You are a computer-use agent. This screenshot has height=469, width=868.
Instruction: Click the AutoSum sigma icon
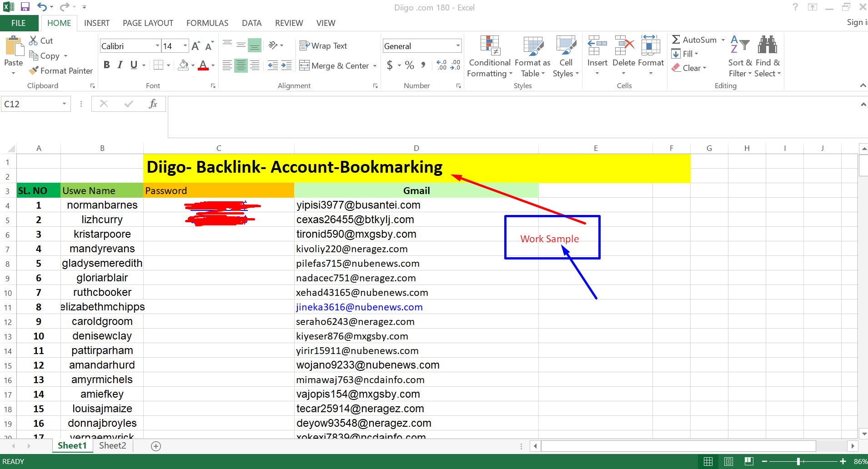(676, 40)
